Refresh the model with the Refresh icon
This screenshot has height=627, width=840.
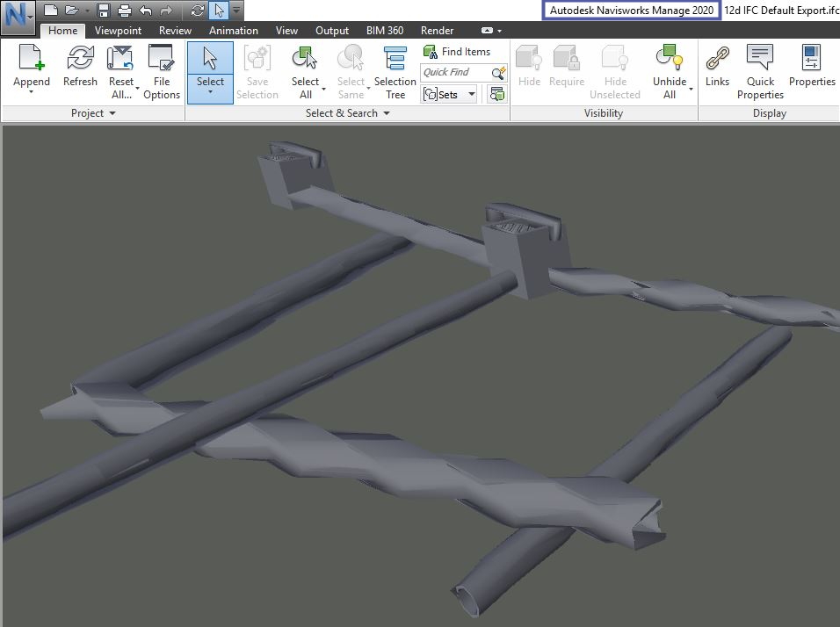pos(80,60)
